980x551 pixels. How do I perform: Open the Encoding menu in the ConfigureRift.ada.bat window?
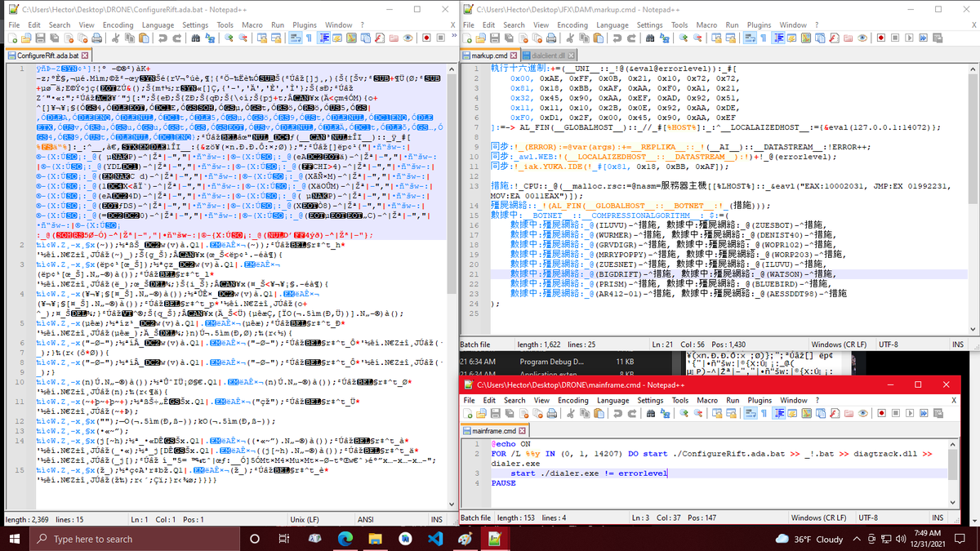(95, 24)
